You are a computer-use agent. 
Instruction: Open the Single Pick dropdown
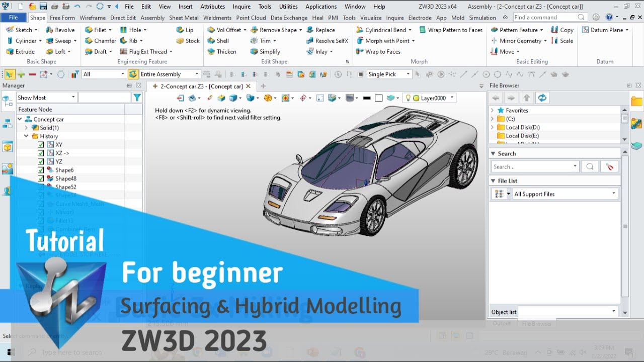pos(389,74)
